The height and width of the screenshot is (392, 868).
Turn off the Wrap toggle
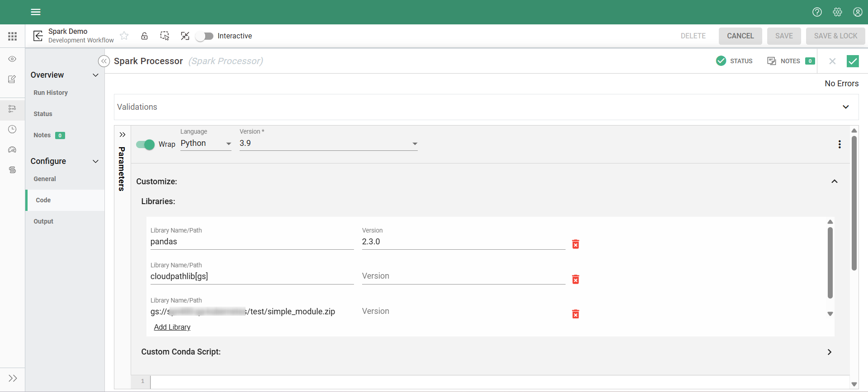pyautogui.click(x=145, y=145)
